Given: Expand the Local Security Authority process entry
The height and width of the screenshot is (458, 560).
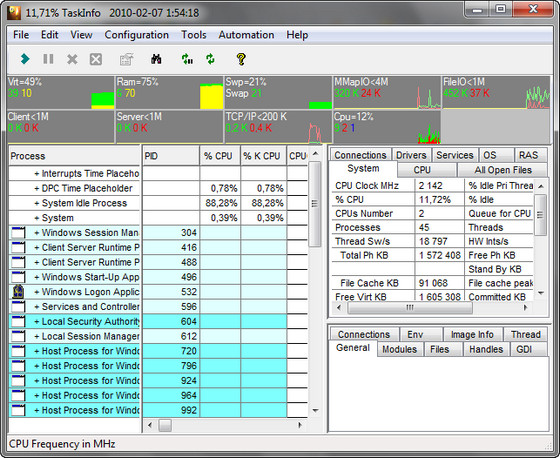Looking at the screenshot, I should pyautogui.click(x=37, y=322).
